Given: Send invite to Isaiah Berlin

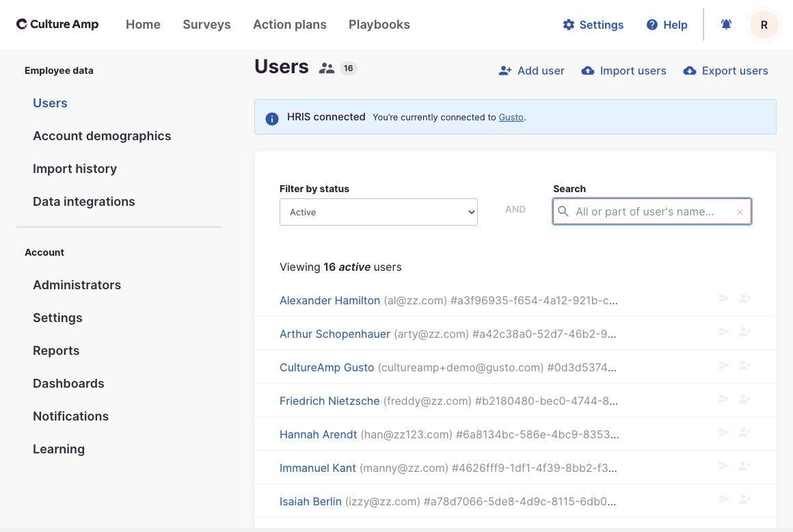Looking at the screenshot, I should point(724,499).
